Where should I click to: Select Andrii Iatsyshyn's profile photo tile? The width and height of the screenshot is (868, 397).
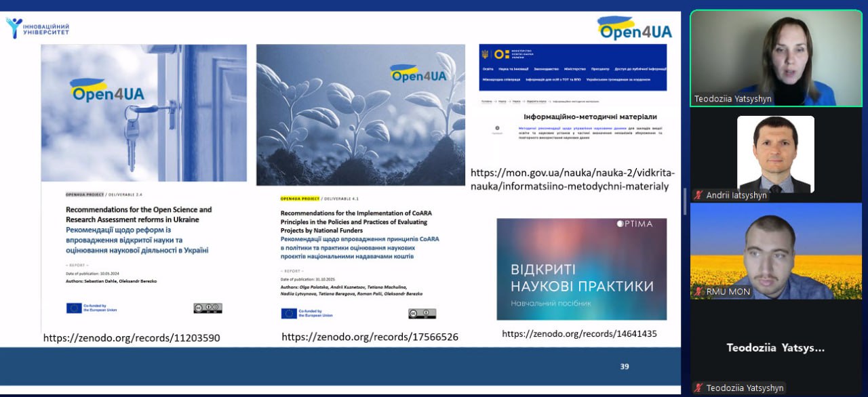pyautogui.click(x=775, y=154)
